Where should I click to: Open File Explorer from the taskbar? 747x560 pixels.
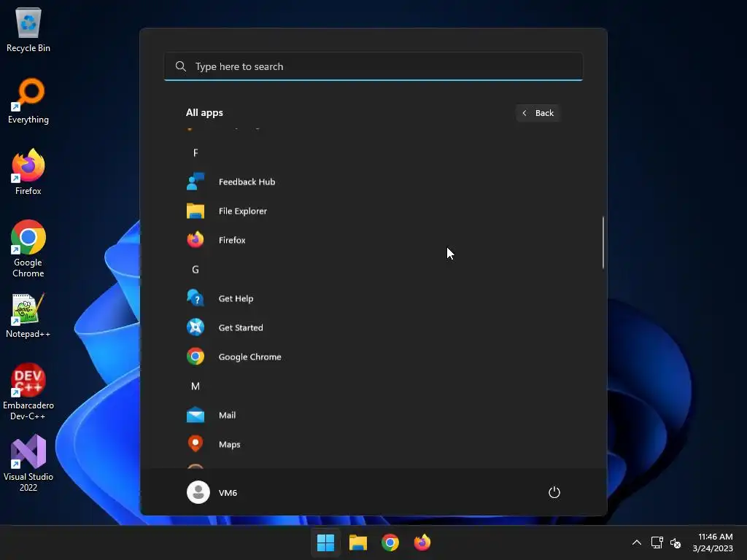pyautogui.click(x=357, y=542)
